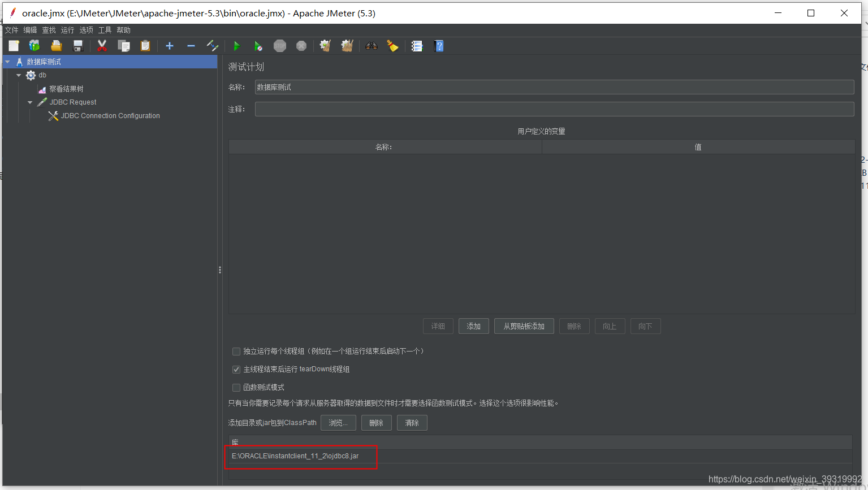Viewport: 868px width, 490px height.
Task: Click the Stop test toolbar icon
Action: point(280,46)
